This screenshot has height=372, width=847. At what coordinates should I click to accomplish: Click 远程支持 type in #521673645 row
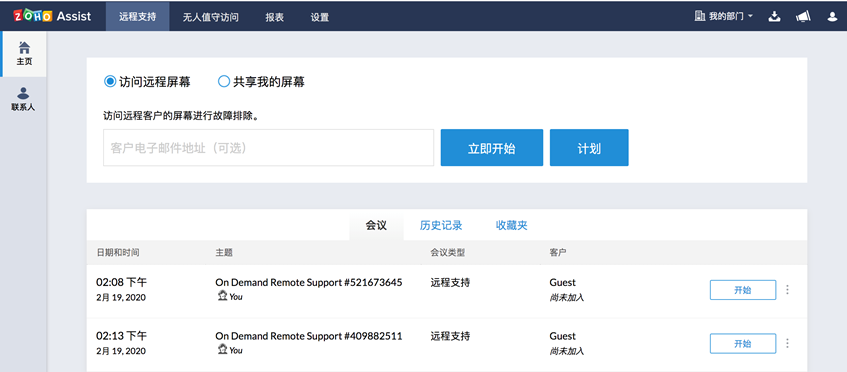click(x=450, y=282)
